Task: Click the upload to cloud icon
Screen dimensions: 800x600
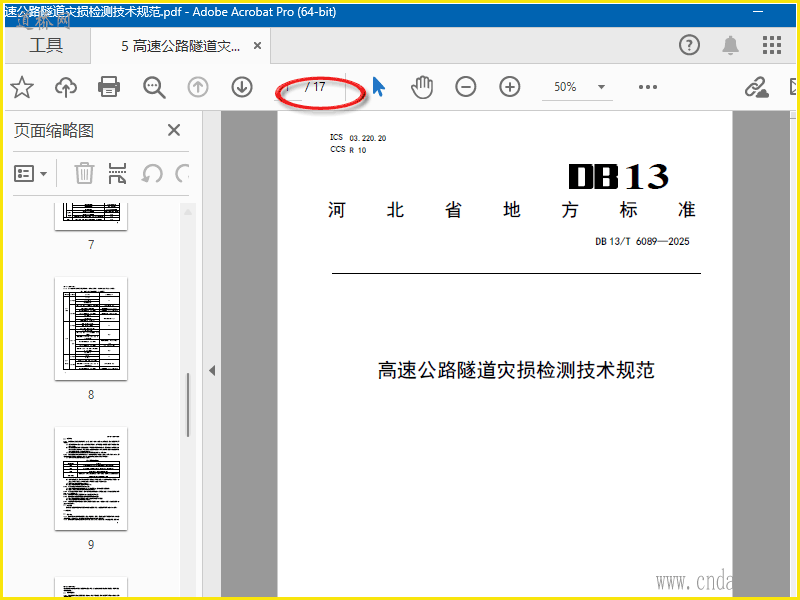Action: [x=66, y=87]
